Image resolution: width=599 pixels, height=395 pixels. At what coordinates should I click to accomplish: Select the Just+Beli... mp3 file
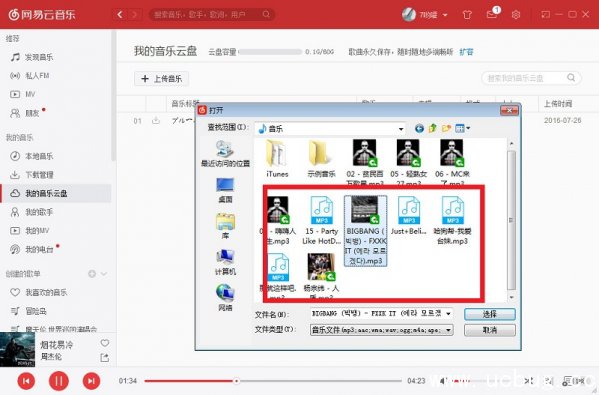coord(408,215)
